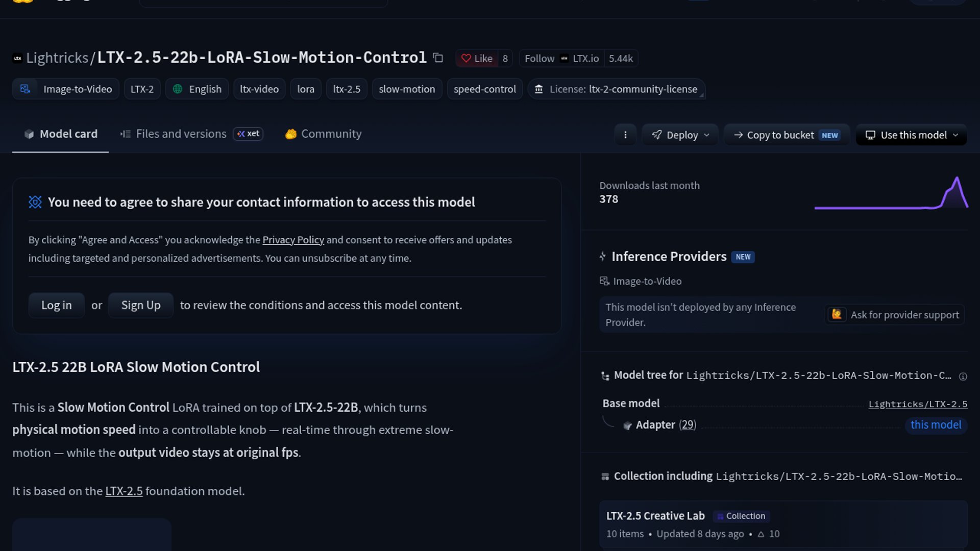The image size is (980, 551).
Task: Open the lora tag
Action: point(306,89)
